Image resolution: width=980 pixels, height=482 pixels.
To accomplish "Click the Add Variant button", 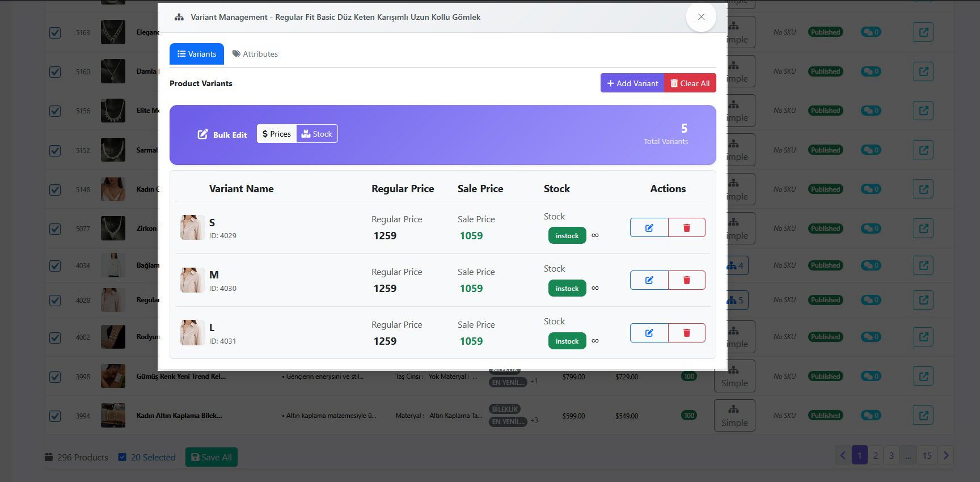I will [x=632, y=83].
